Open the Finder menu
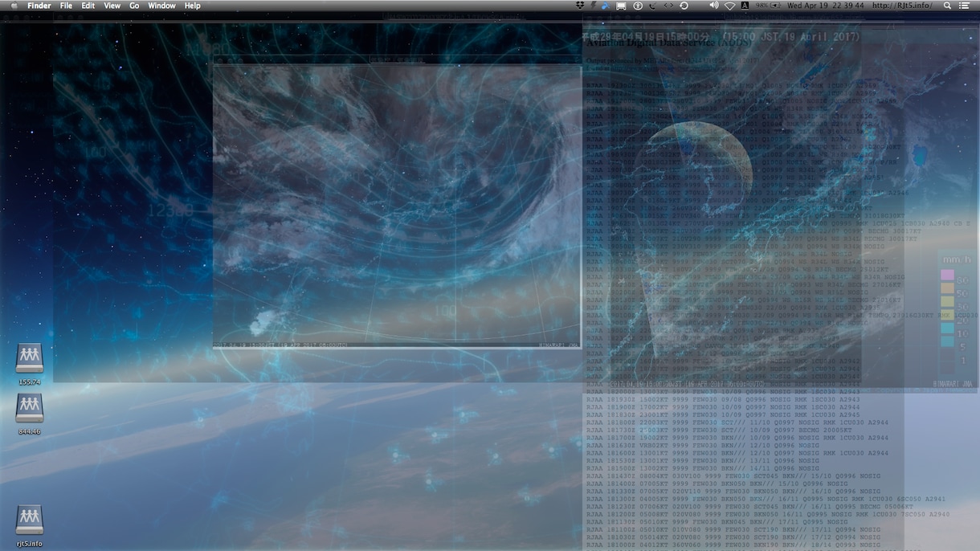Screen dimensions: 980x551 [x=39, y=6]
